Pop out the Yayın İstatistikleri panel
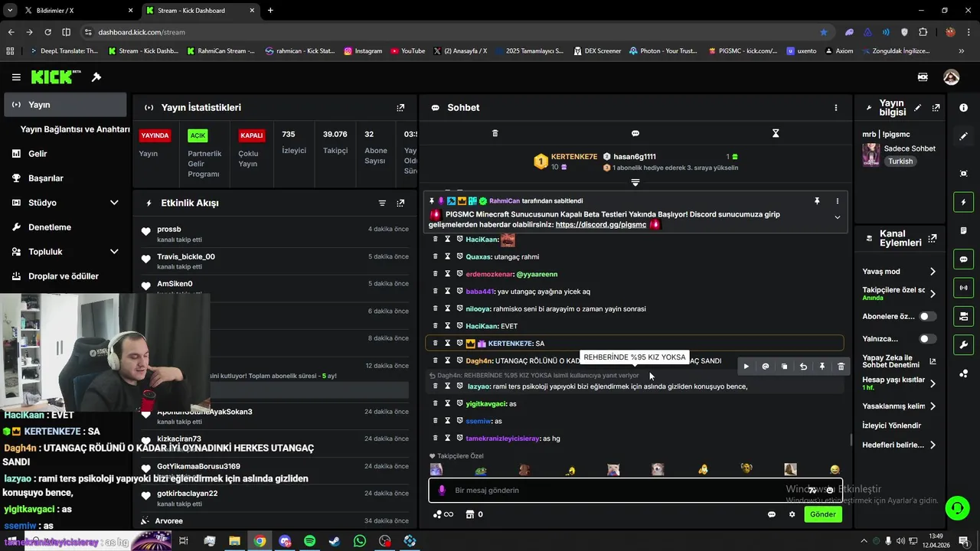This screenshot has width=980, height=551. [x=400, y=108]
